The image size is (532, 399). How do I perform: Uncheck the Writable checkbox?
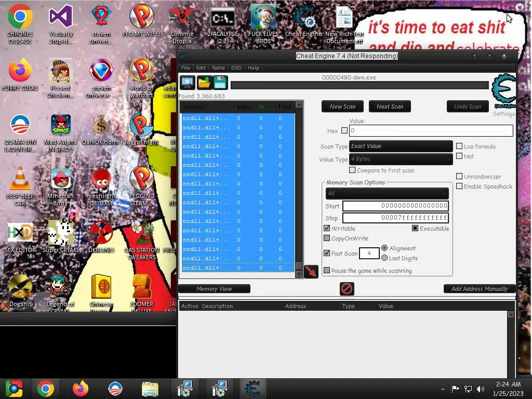point(327,228)
